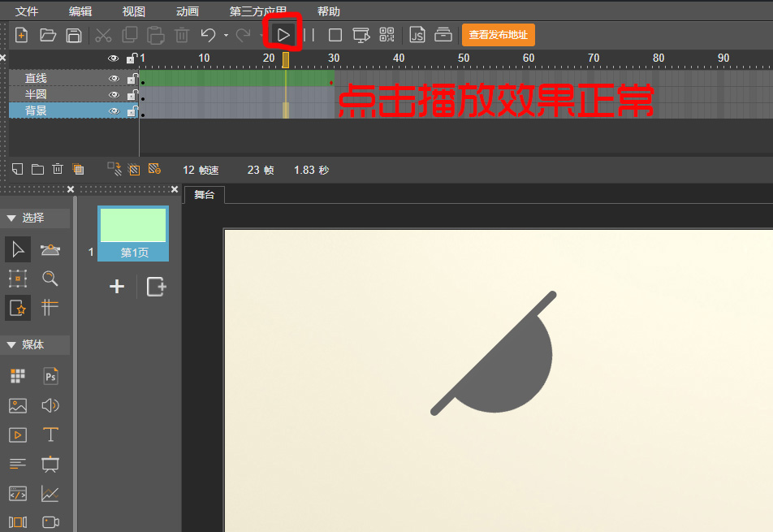Screen dimensions: 773x532
Task: Add a new page with the plus button
Action: point(117,287)
